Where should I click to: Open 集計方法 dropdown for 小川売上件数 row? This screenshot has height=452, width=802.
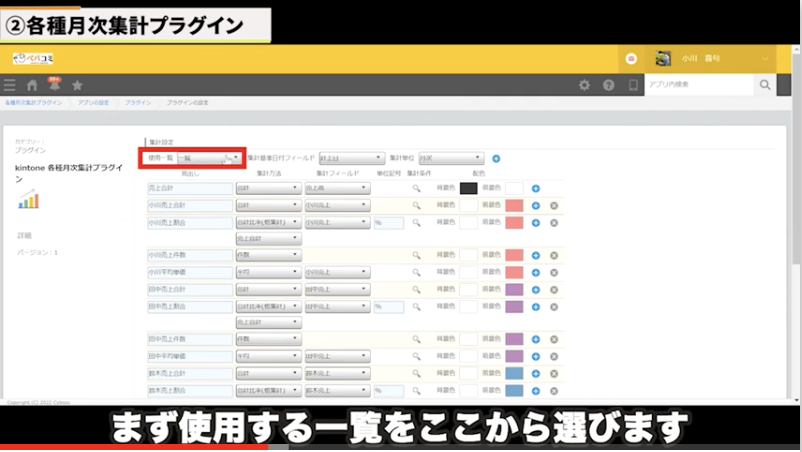(267, 255)
